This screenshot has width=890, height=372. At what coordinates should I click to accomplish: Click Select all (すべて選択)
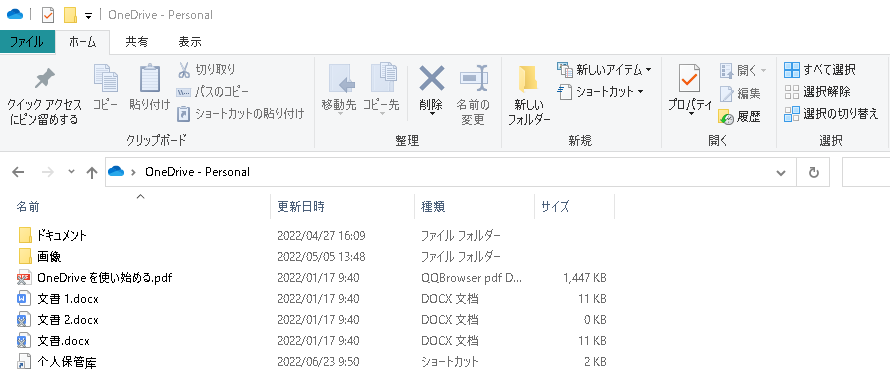(x=820, y=70)
